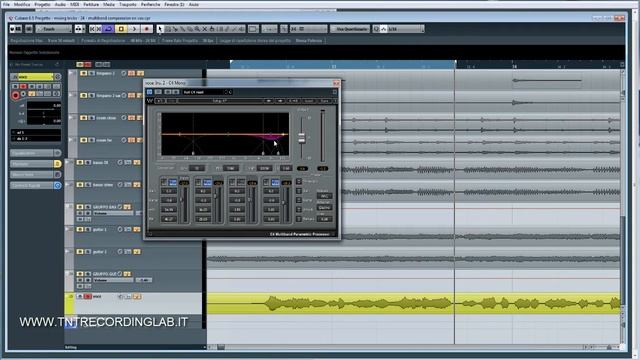Click the previous preset arrow in Waves toolbar
Screen dimensions: 640x360
tap(269, 100)
